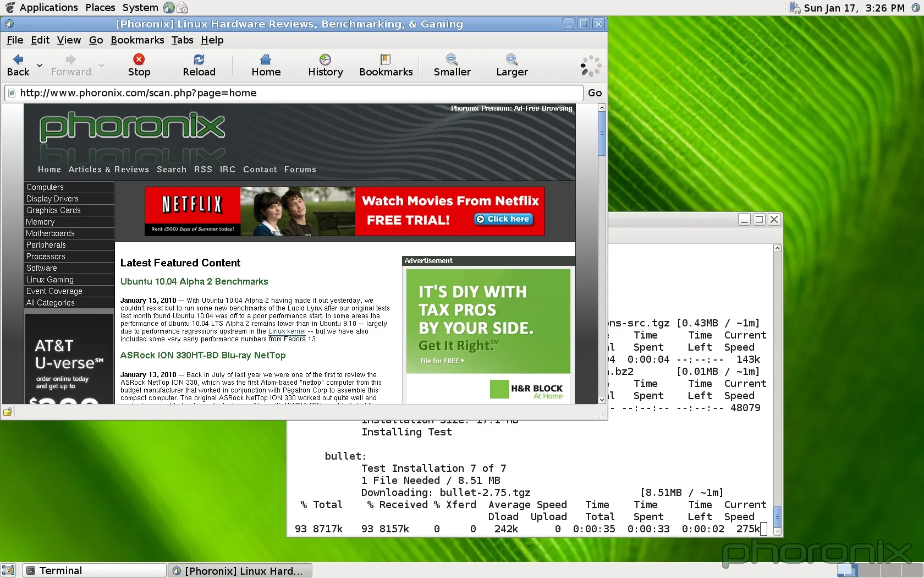Open the clock showing Sun Jan 17
Viewport: 924px width, 578px height.
click(x=854, y=8)
